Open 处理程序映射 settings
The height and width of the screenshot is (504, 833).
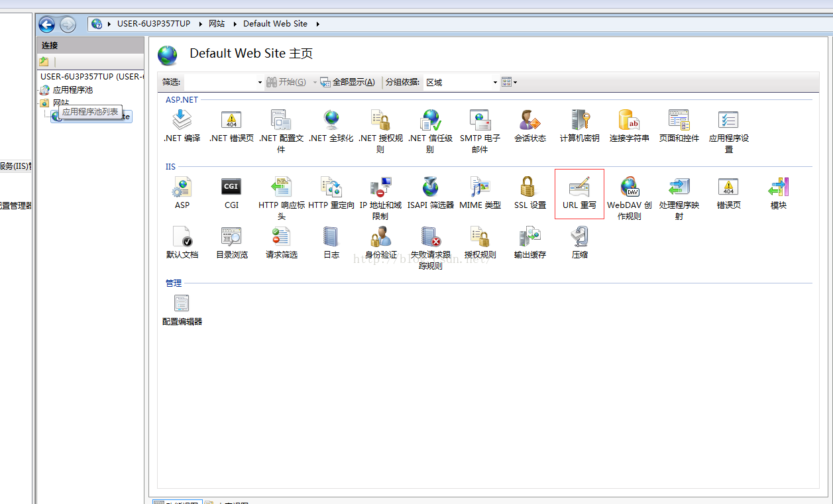pyautogui.click(x=679, y=198)
